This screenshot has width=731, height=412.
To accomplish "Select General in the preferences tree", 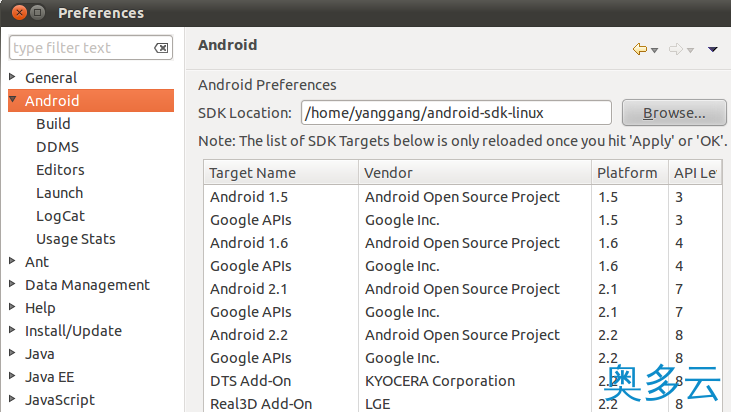I will click(x=51, y=77).
